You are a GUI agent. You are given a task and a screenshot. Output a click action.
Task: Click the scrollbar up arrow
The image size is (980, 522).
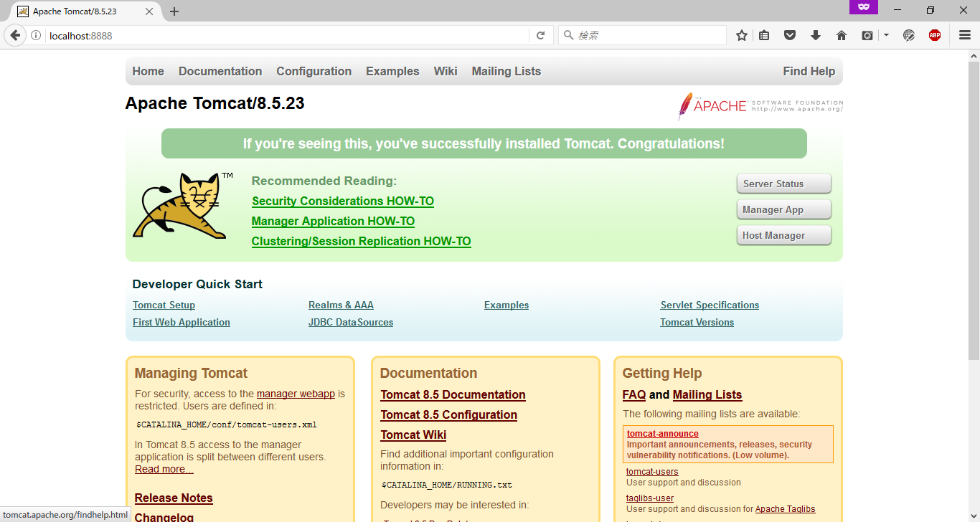pyautogui.click(x=974, y=56)
